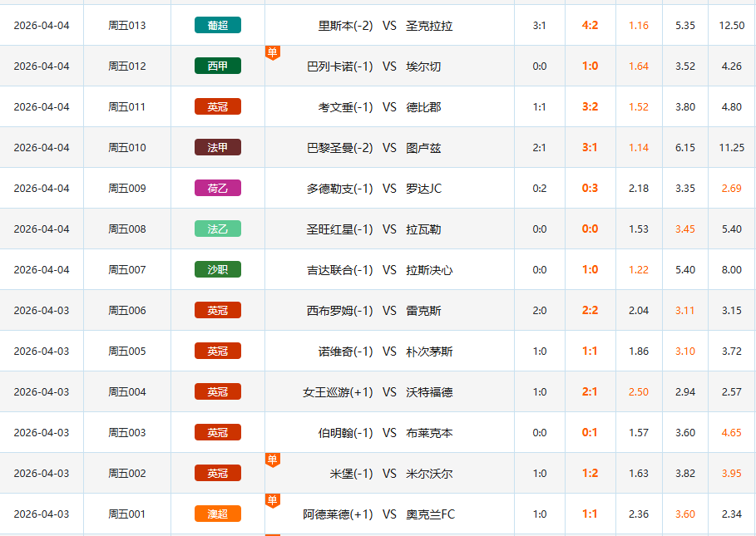Open the 荷乙 league tag
This screenshot has height=536, width=756.
coord(217,188)
